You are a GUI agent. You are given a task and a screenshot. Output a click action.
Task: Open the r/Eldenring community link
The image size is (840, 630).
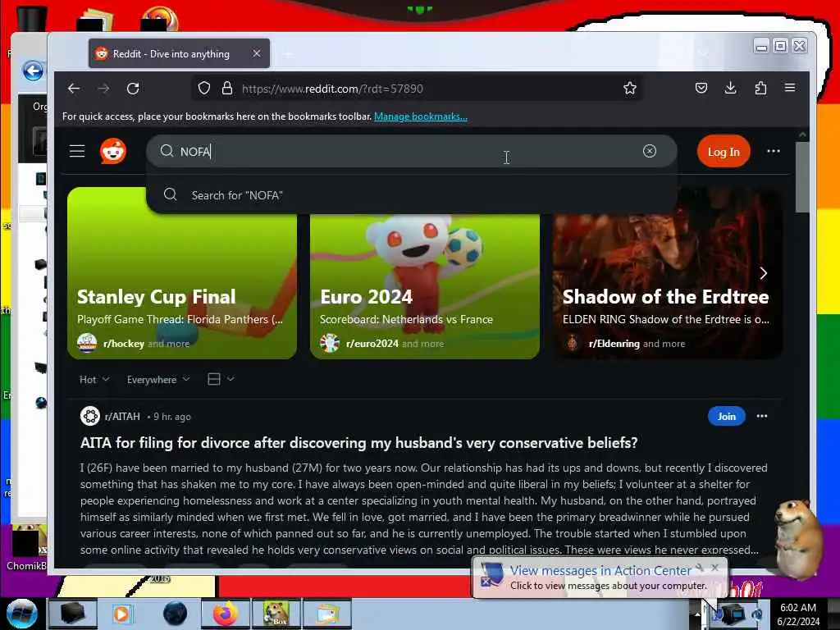click(x=614, y=344)
